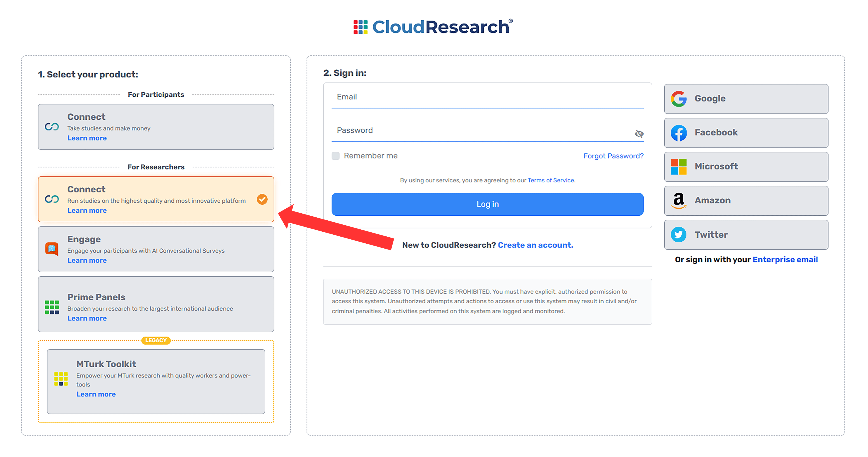Viewport: 868px width, 457px height.
Task: Sign in with Google button
Action: click(x=746, y=99)
